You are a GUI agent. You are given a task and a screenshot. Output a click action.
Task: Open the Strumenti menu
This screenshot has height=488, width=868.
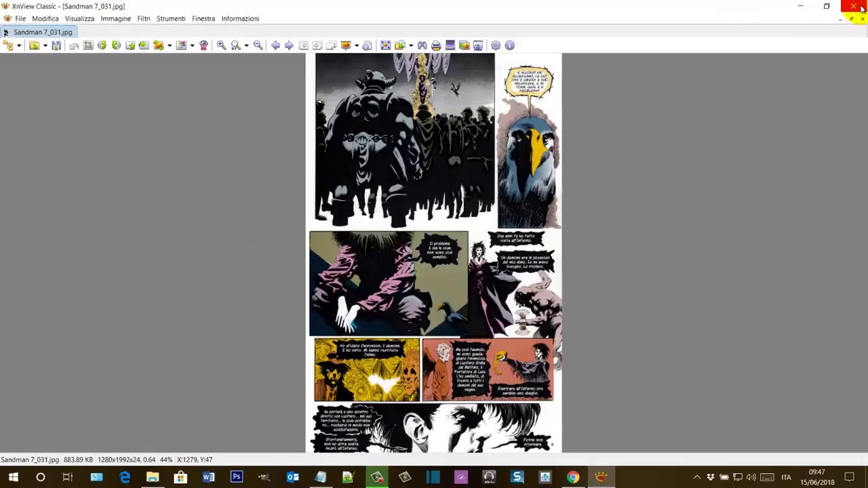click(x=171, y=18)
